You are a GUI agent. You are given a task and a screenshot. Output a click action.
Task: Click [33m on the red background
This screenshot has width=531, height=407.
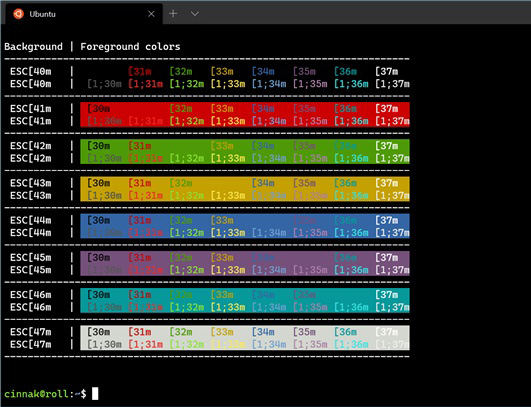[222, 109]
